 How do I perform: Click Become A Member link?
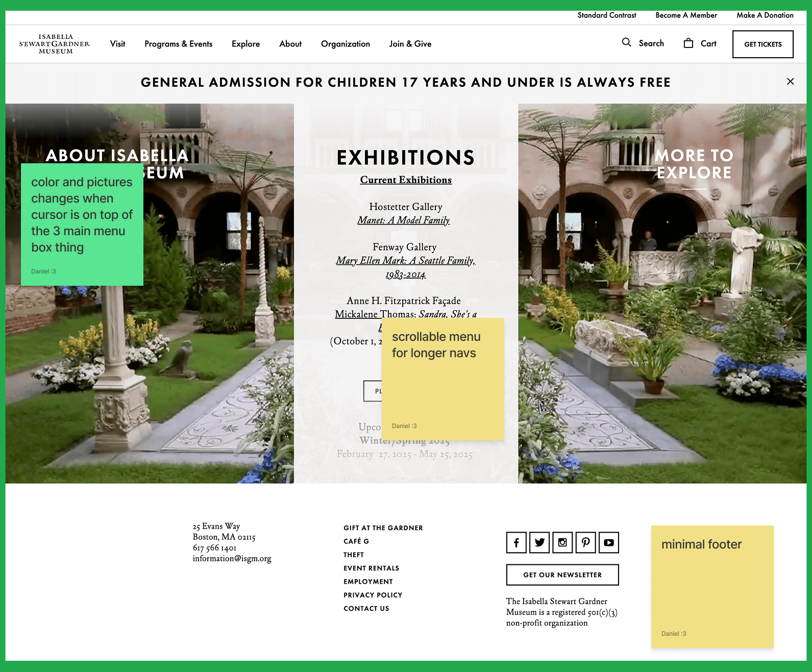pyautogui.click(x=686, y=15)
